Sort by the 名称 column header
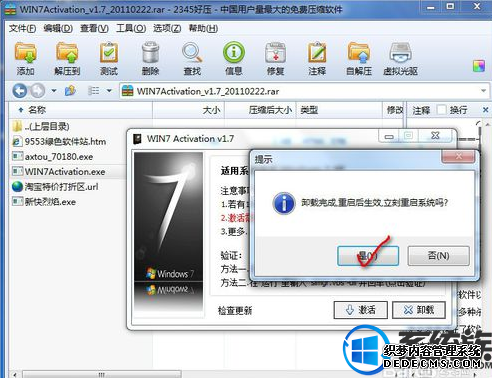Screen dimensions: 492x378 [81, 110]
